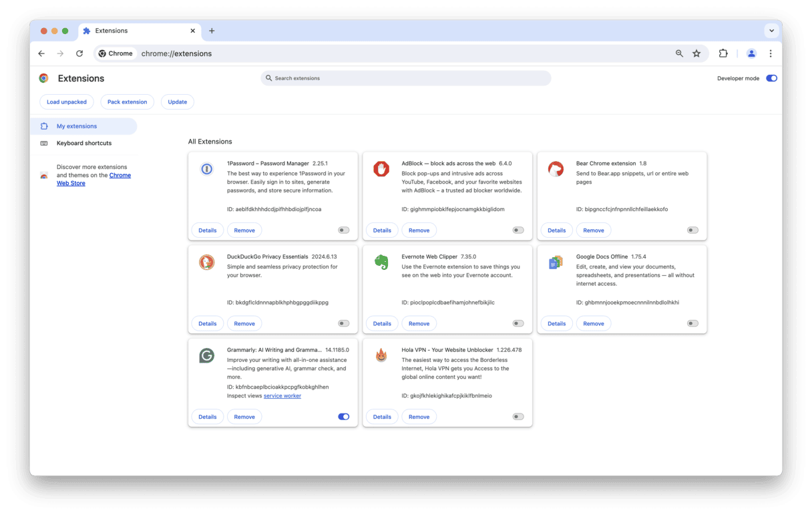Disable the Grammarly extension toggle
The height and width of the screenshot is (515, 812).
tap(343, 416)
